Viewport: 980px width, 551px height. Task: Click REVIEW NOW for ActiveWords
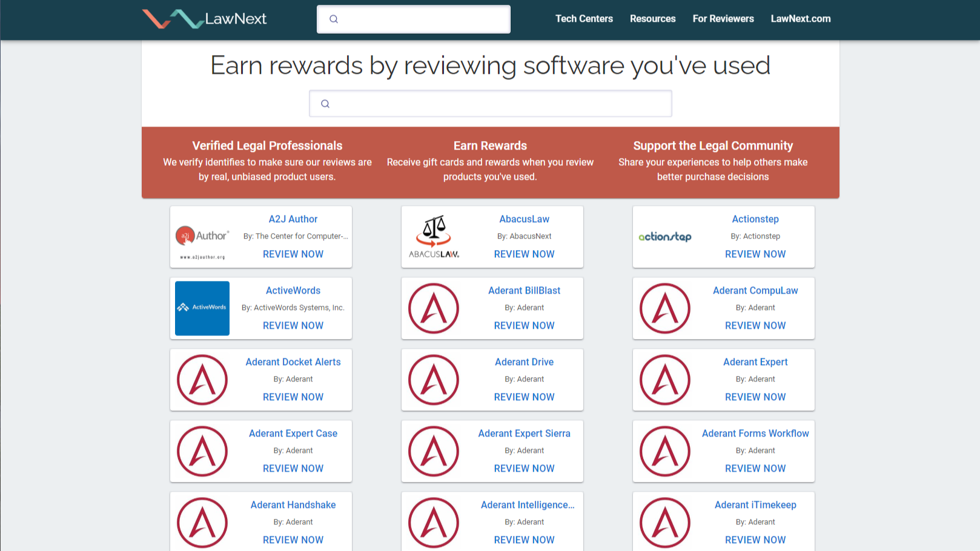point(293,326)
